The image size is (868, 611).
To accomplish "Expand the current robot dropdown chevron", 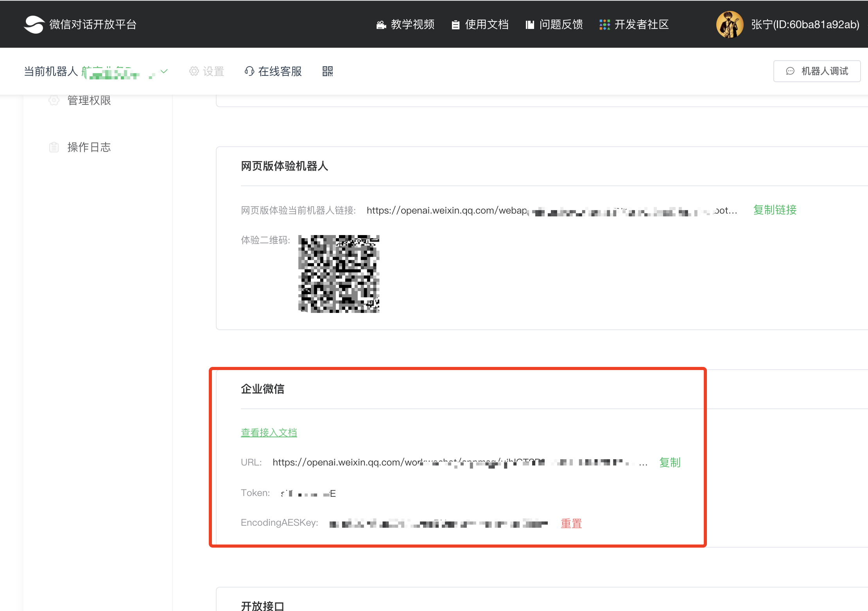I will (x=164, y=71).
